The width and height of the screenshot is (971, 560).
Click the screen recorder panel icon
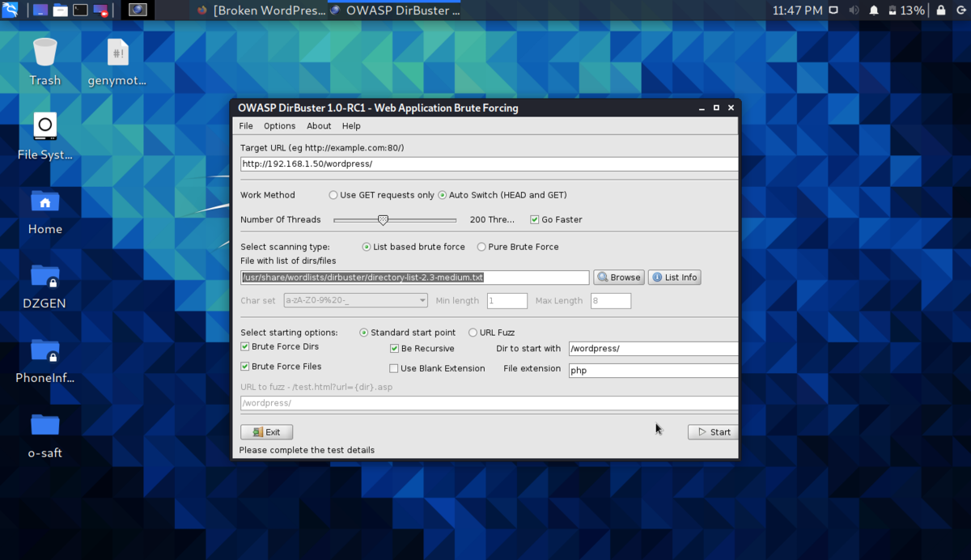101,11
